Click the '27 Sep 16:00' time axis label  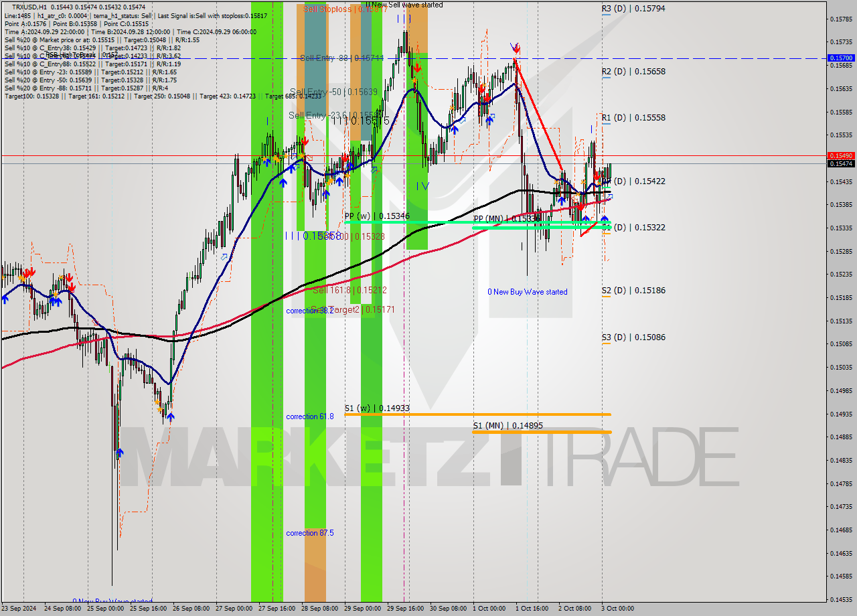[278, 609]
